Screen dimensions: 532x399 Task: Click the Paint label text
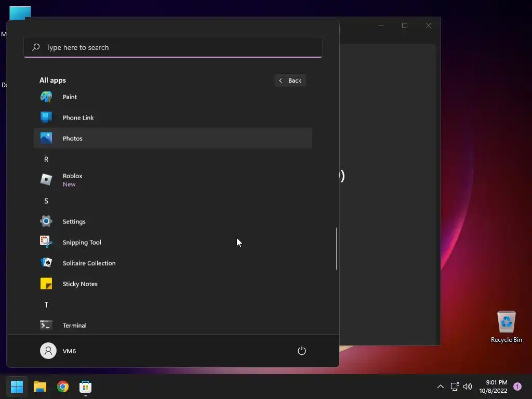(70, 97)
